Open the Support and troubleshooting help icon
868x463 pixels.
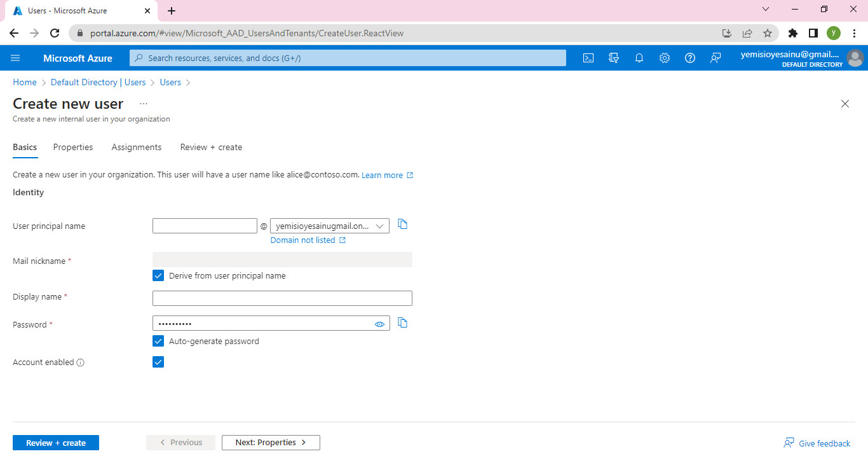tap(690, 58)
